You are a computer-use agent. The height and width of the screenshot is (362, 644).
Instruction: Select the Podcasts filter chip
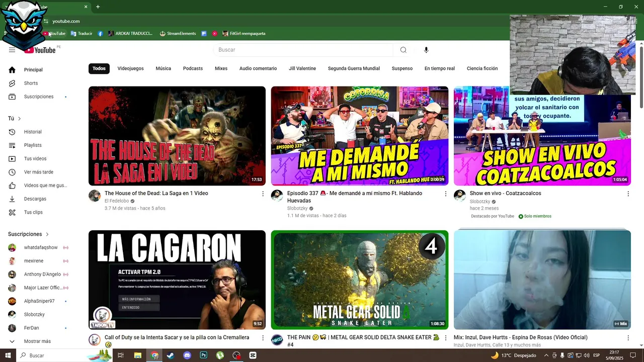(x=193, y=68)
